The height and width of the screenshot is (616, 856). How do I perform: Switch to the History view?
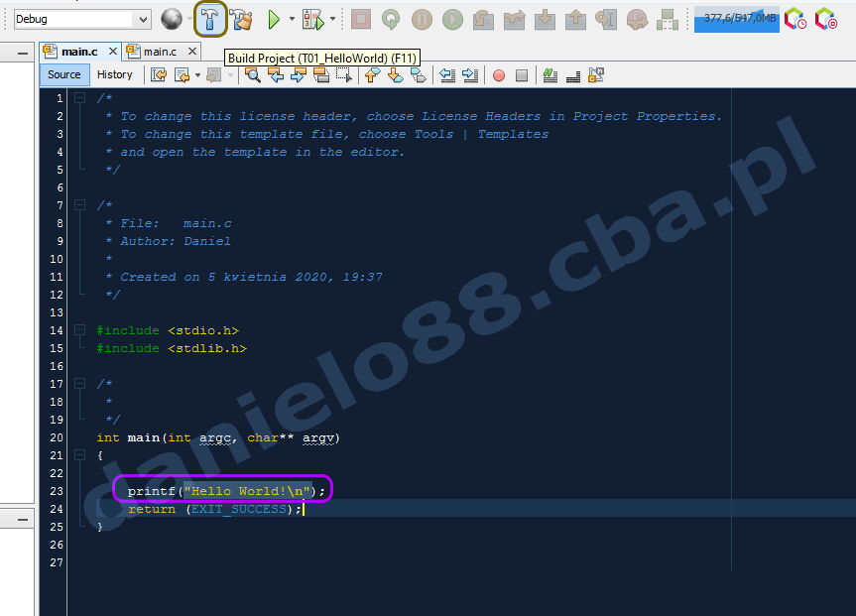[x=114, y=74]
